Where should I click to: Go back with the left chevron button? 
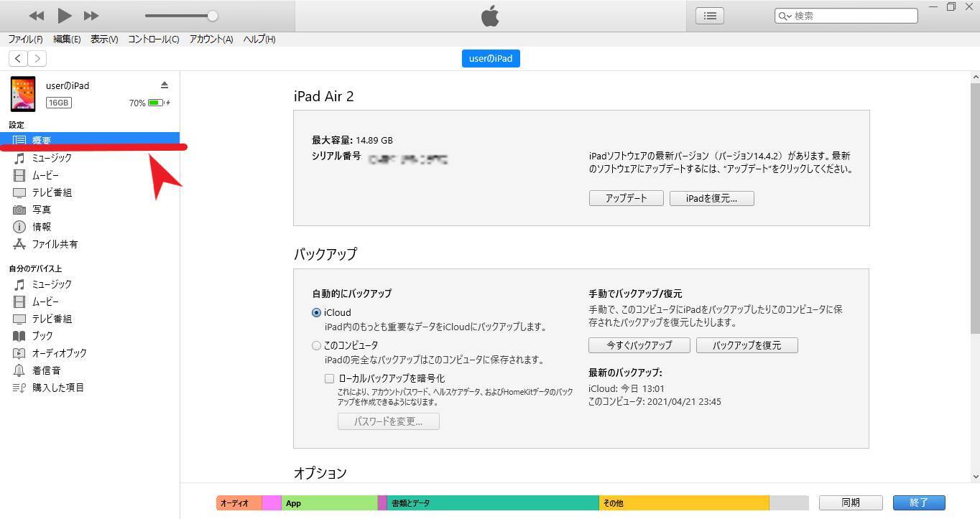[x=18, y=59]
